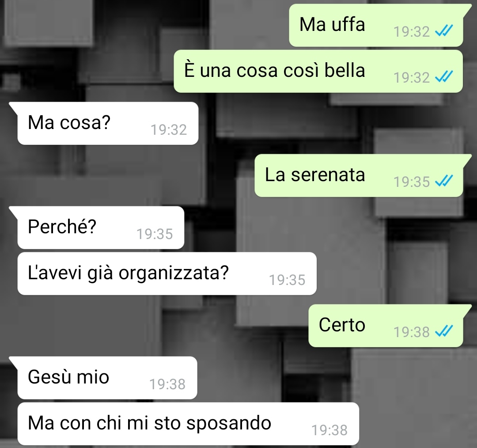Select the "Ma con chi mi sto sposando" message
Viewport: 477px width, 448px height.
point(188,424)
